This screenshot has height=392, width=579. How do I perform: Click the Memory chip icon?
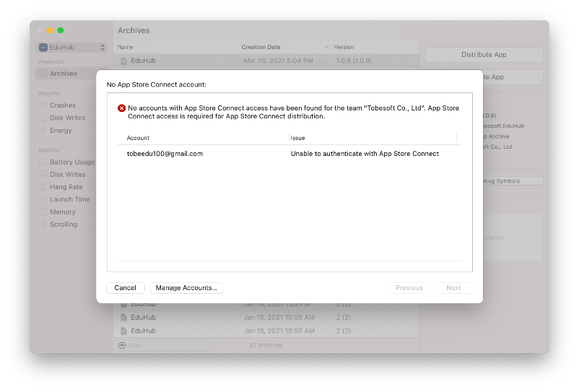click(x=43, y=212)
